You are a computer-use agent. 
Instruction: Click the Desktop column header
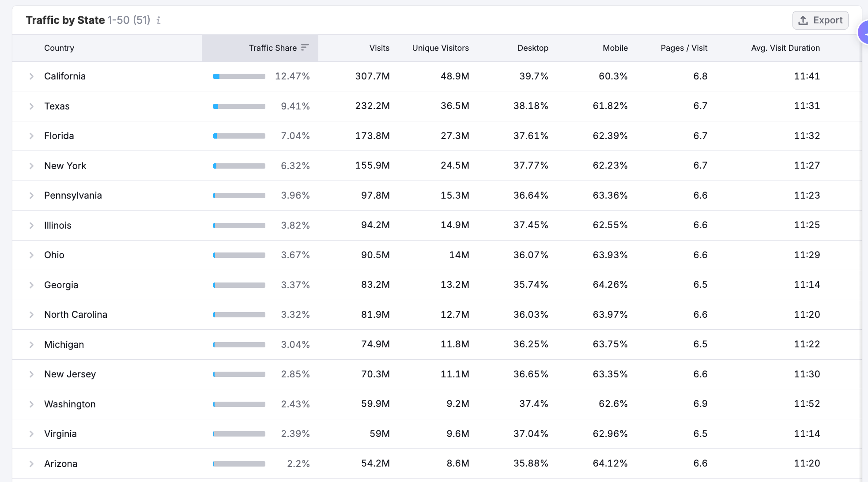[x=532, y=48]
